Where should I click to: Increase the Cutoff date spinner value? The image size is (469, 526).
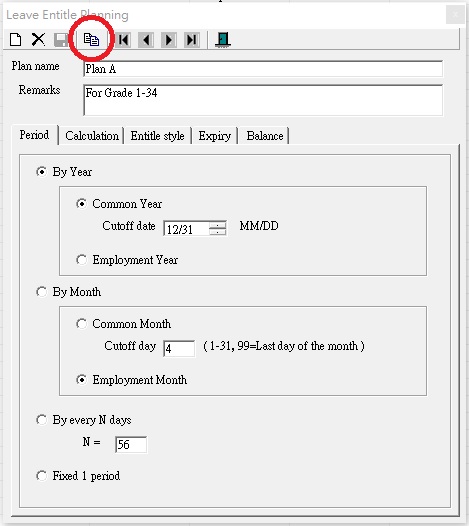(217, 225)
